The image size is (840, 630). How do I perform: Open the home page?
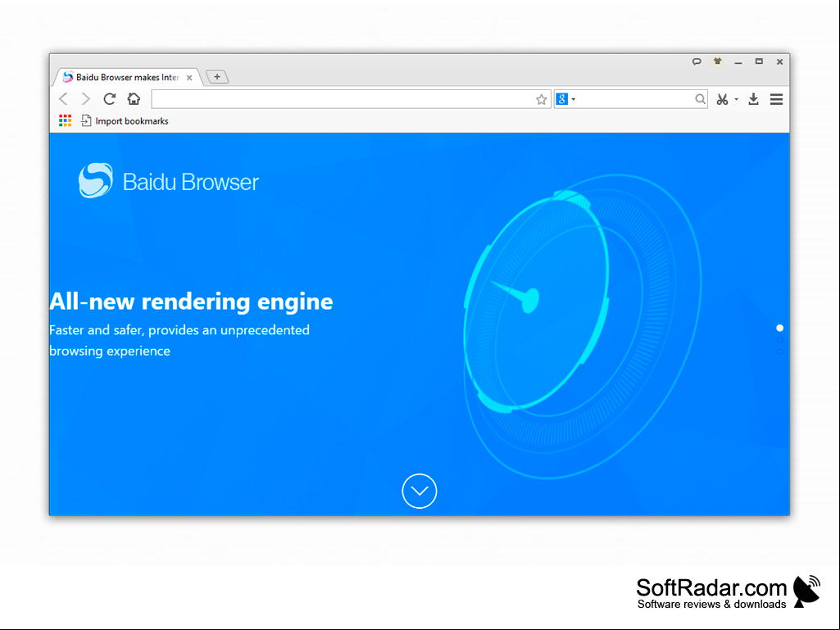134,99
